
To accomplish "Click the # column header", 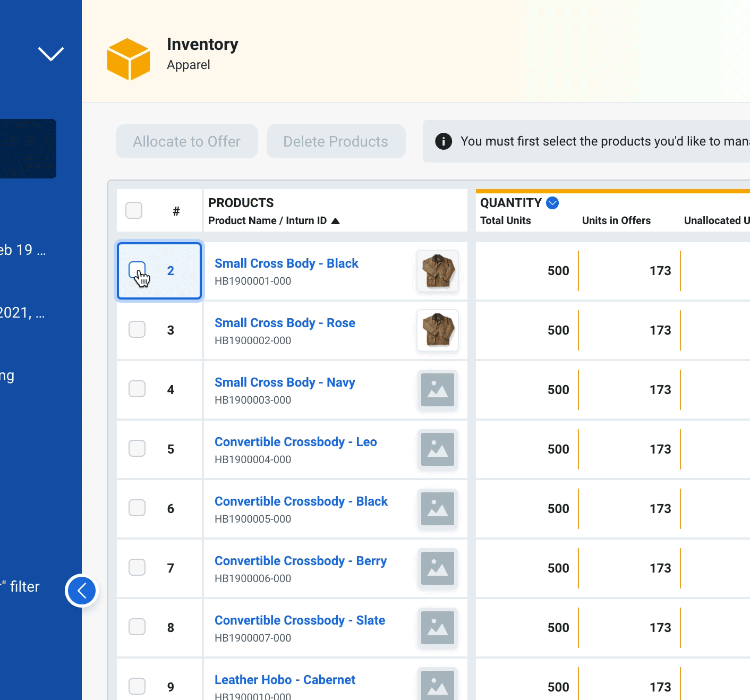I will (176, 211).
